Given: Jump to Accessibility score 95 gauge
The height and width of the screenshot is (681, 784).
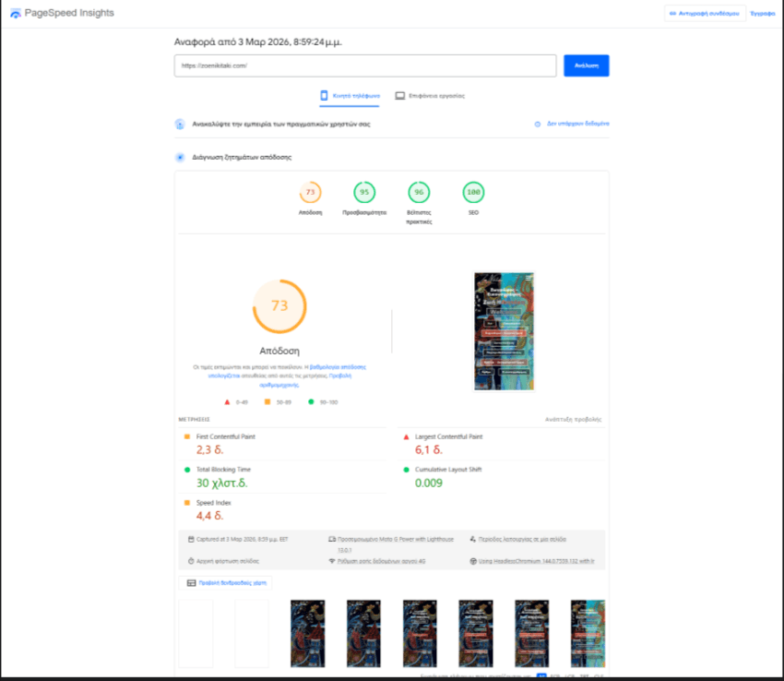Looking at the screenshot, I should (x=364, y=193).
